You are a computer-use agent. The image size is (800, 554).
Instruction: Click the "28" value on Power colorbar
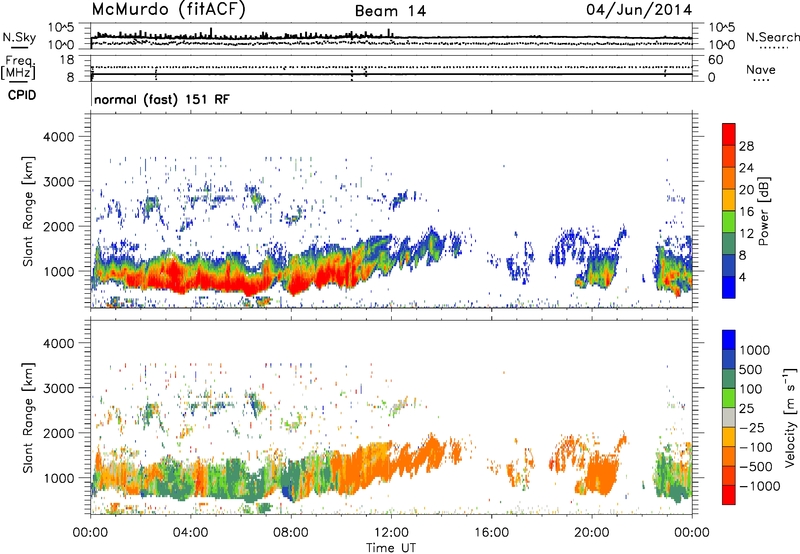point(746,146)
